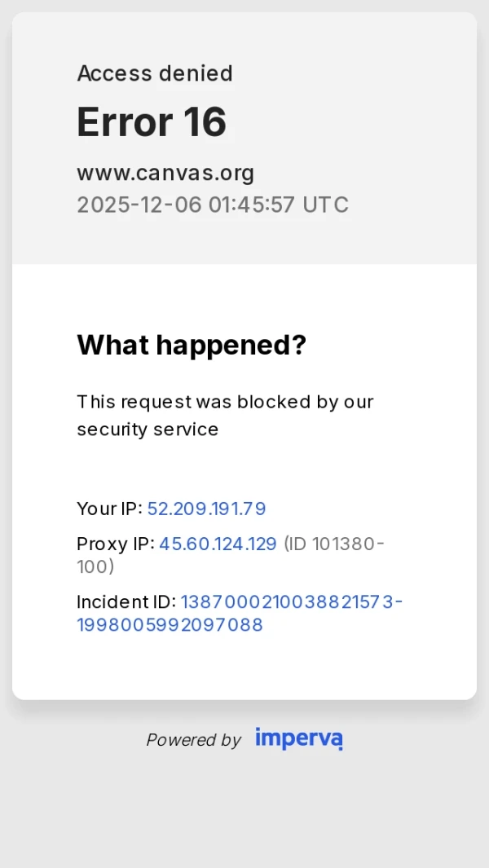Click the "100)" proxy ID continuation text

pyautogui.click(x=95, y=566)
